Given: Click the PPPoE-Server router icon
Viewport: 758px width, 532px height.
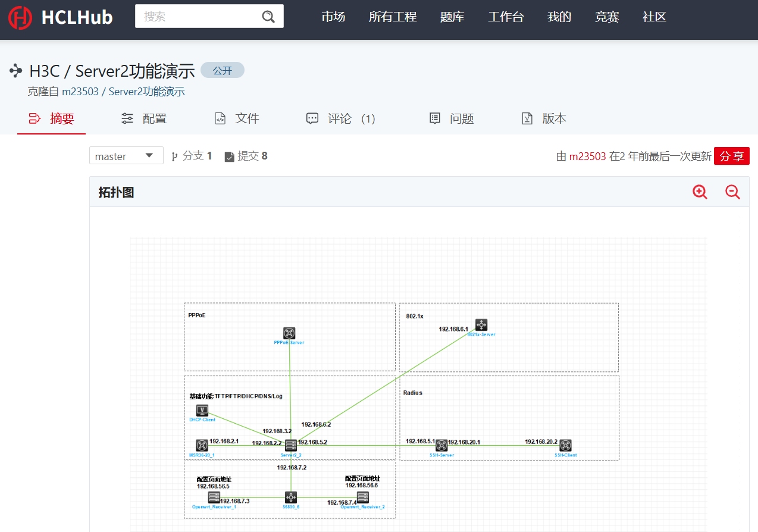Looking at the screenshot, I should [289, 333].
